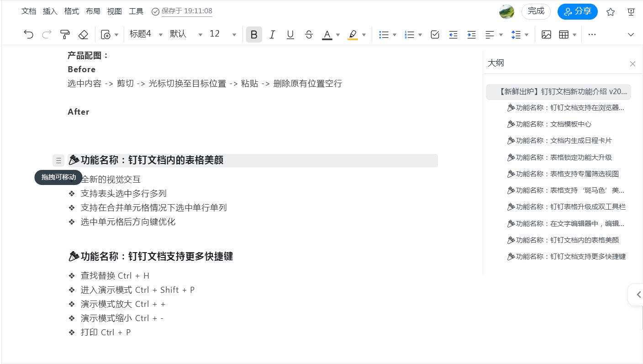Viewport: 643px width, 364px height.
Task: Increase the paragraph indent
Action: (x=471, y=35)
